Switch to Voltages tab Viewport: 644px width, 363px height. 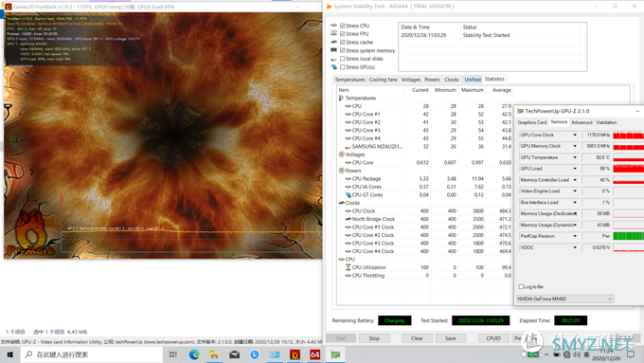pos(411,80)
